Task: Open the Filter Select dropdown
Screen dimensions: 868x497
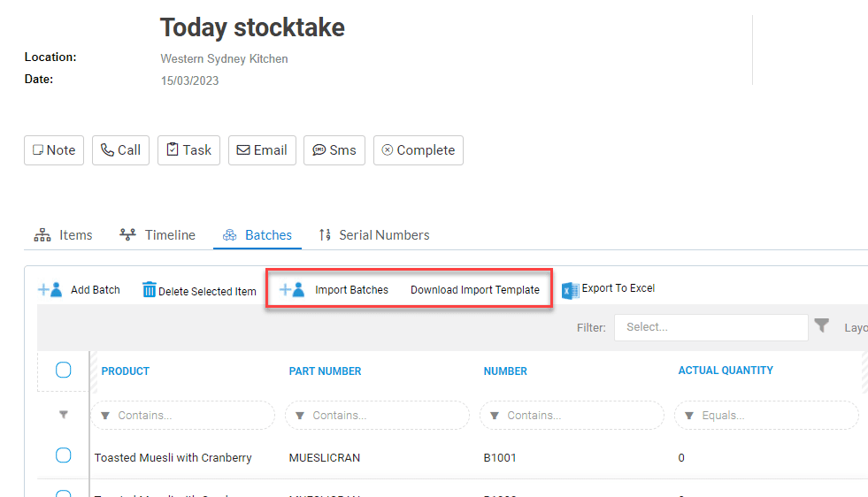Action: [711, 327]
